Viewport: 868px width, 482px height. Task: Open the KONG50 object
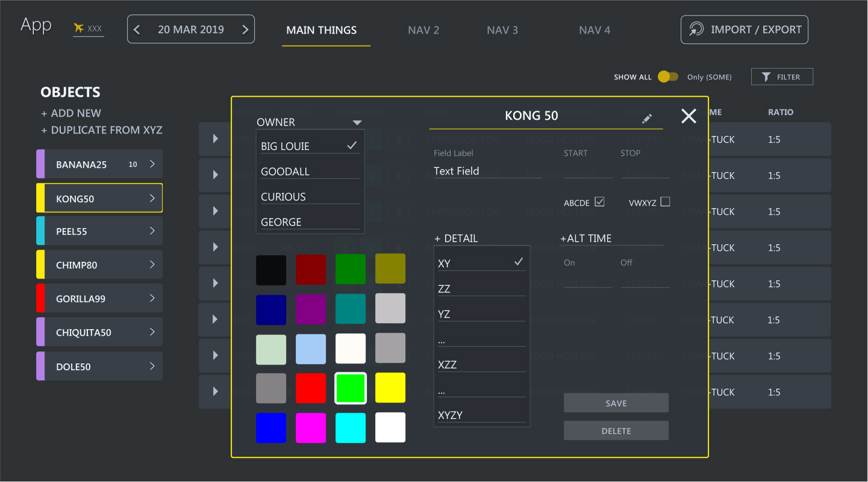click(99, 198)
